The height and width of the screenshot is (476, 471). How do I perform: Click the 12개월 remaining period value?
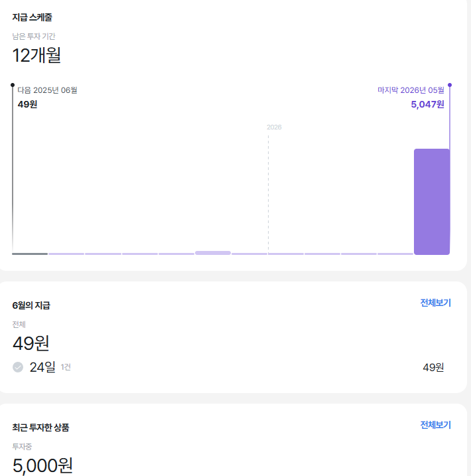36,55
